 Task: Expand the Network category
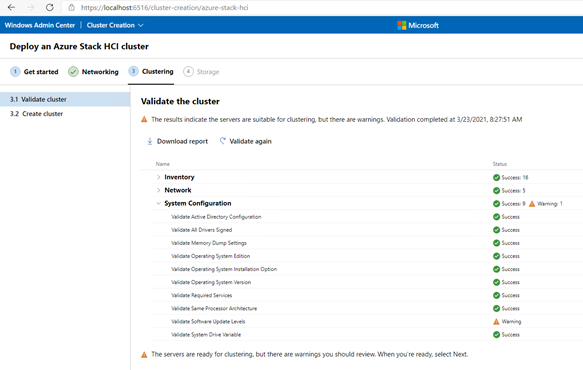[158, 190]
